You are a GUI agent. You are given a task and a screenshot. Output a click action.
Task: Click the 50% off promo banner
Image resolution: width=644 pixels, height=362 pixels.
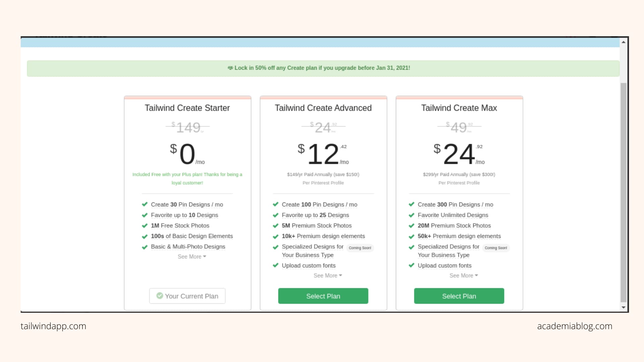click(323, 68)
